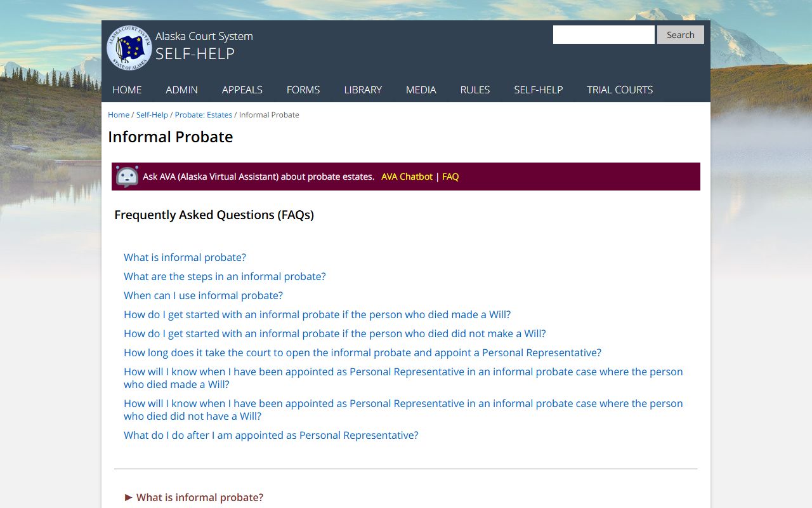Open the HOME menu item

tap(127, 90)
